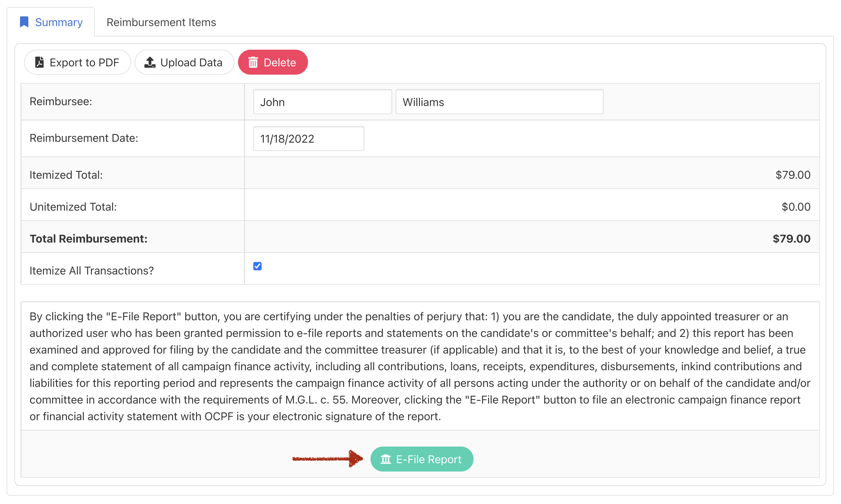Screen dimensions: 841x504
Task: Click the PDF file icon
Action: coord(39,62)
